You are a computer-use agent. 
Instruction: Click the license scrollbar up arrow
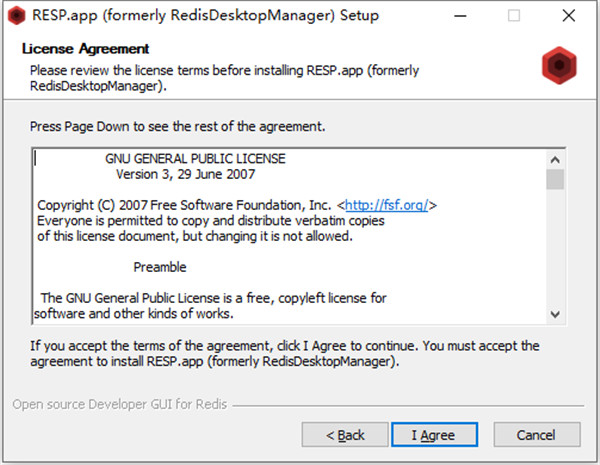pos(555,159)
